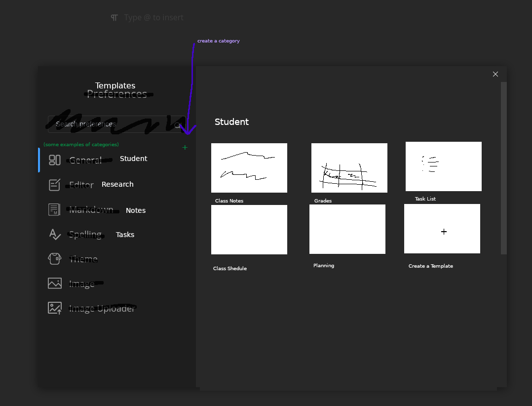Open the Grades template thumbnail

[349, 168]
